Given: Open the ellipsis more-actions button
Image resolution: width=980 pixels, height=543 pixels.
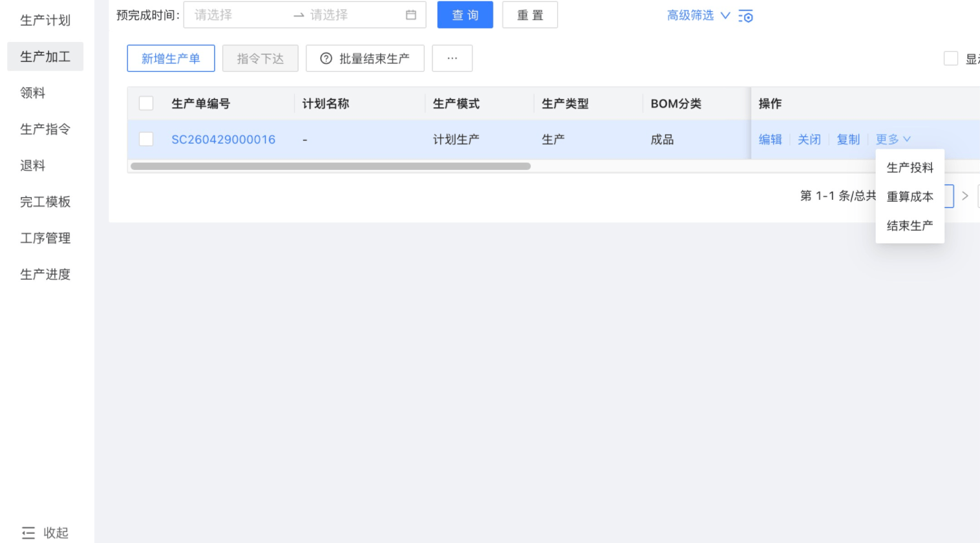Looking at the screenshot, I should coord(452,58).
